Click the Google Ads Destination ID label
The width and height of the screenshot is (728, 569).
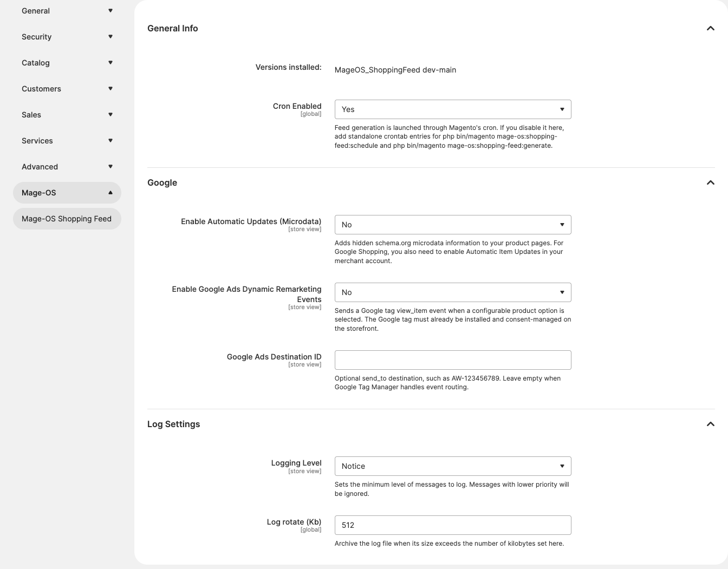point(274,357)
